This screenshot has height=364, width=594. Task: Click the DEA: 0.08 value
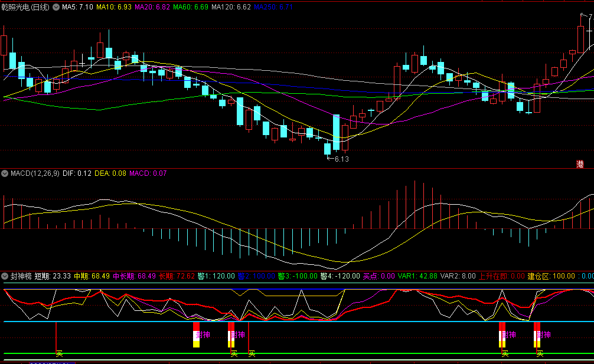coord(110,173)
